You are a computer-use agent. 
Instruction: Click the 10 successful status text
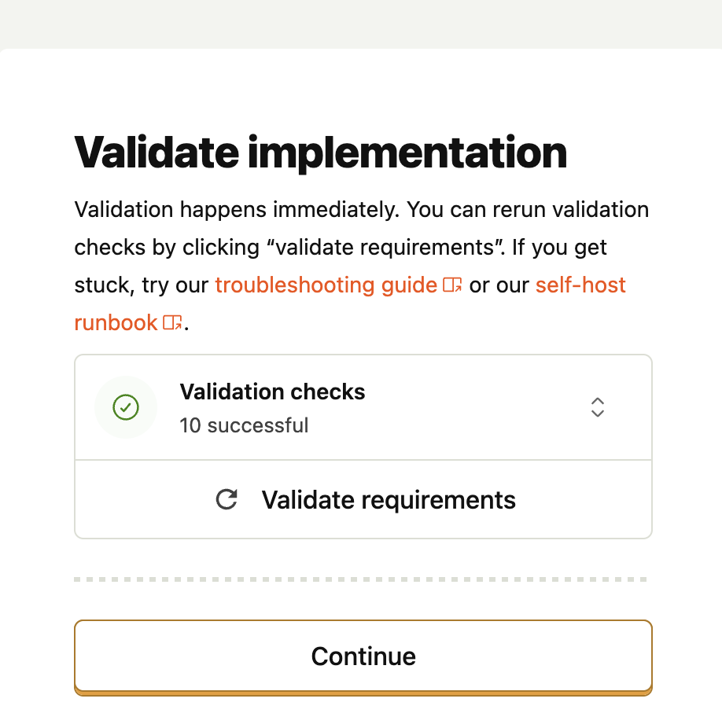coord(244,425)
